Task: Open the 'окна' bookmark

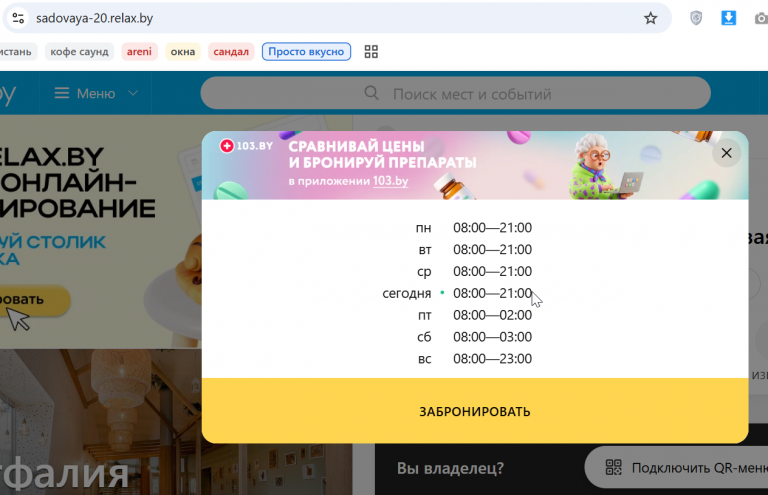Action: click(183, 51)
